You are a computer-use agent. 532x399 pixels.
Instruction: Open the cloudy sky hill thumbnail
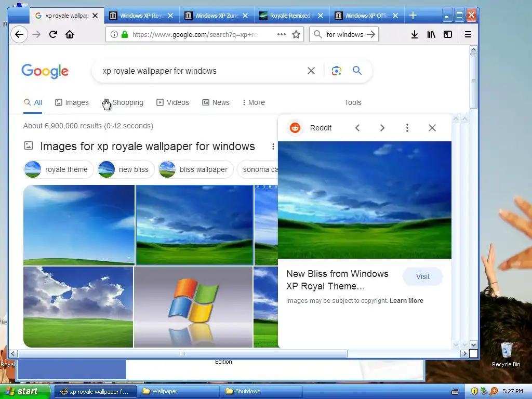(78, 307)
